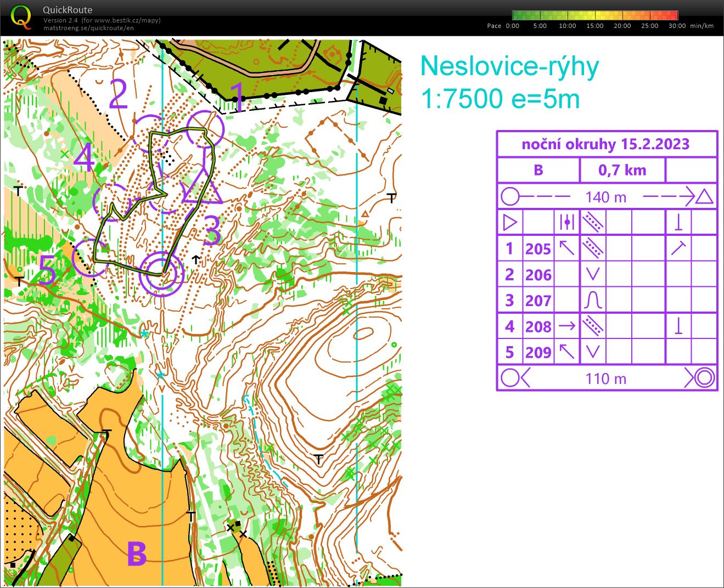Click the start triangle in the description table's start row
724x588 pixels.
510,223
